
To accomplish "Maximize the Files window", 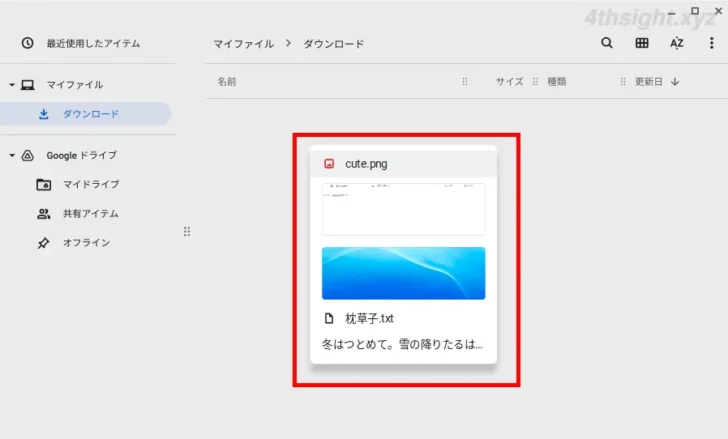I will (695, 11).
